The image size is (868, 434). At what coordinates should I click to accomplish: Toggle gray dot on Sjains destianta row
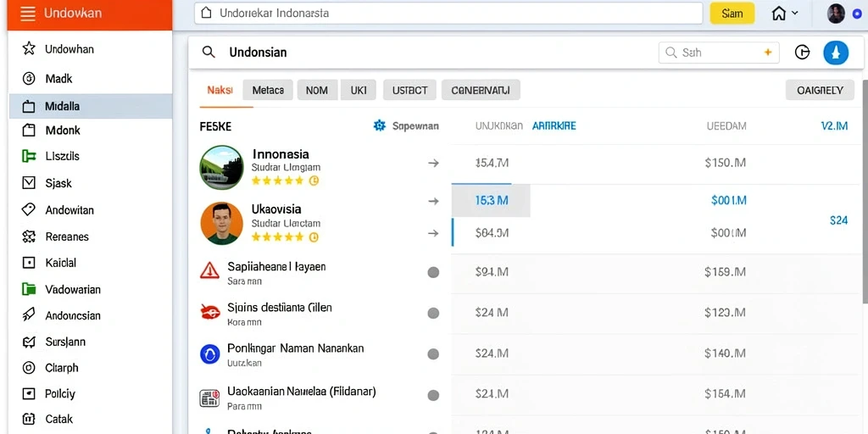(x=433, y=313)
